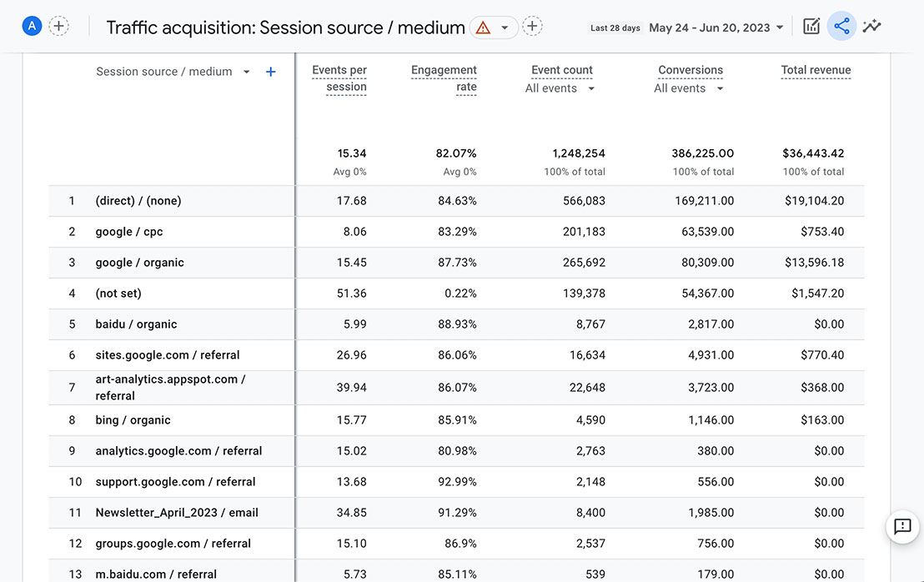Click the conversions cell 54,367.00

(707, 294)
